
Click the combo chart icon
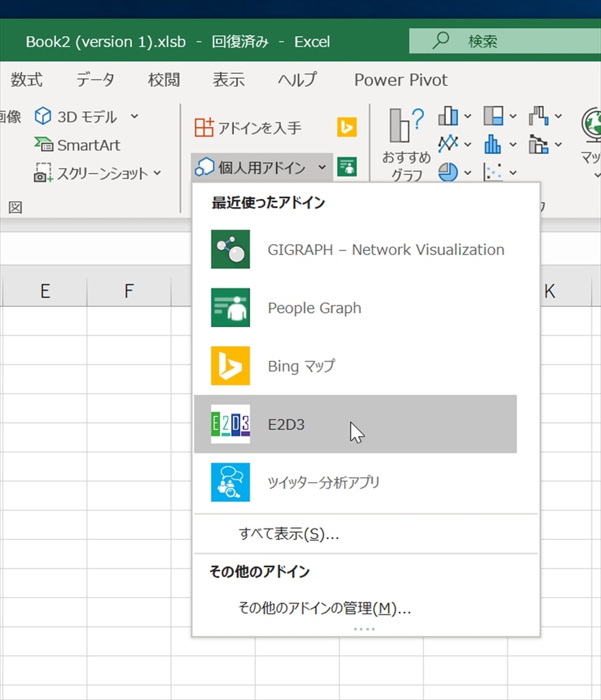coord(539,144)
